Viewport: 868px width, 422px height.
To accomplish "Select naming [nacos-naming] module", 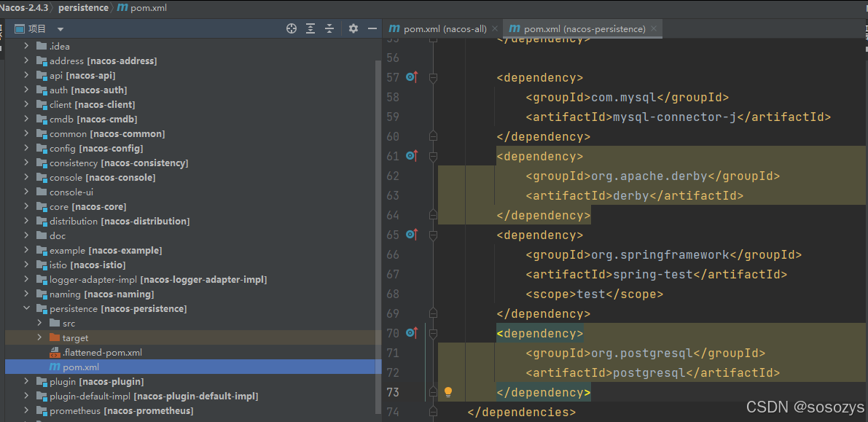I will pos(101,294).
